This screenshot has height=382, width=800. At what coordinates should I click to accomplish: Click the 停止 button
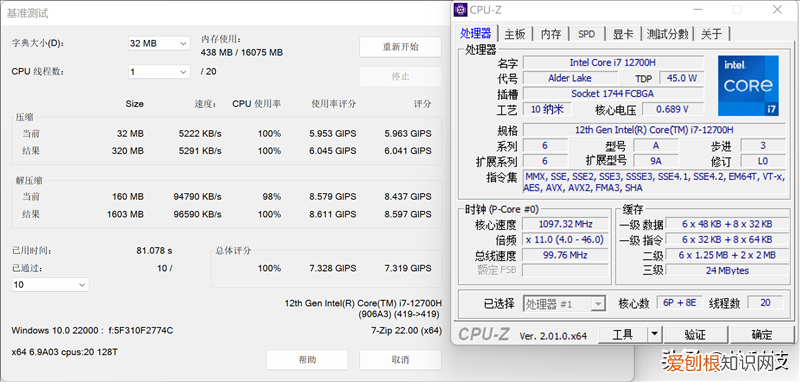coord(401,77)
